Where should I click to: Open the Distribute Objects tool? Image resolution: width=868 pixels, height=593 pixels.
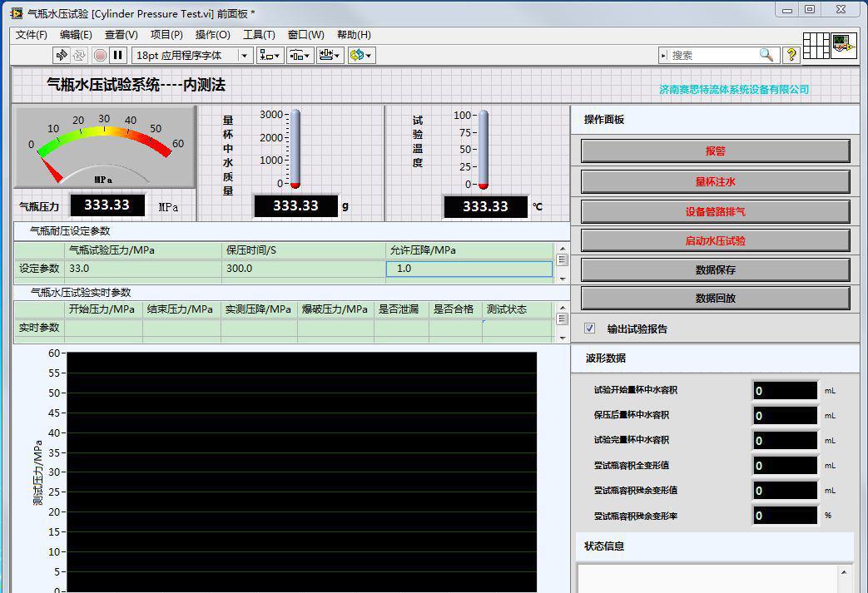[x=300, y=56]
